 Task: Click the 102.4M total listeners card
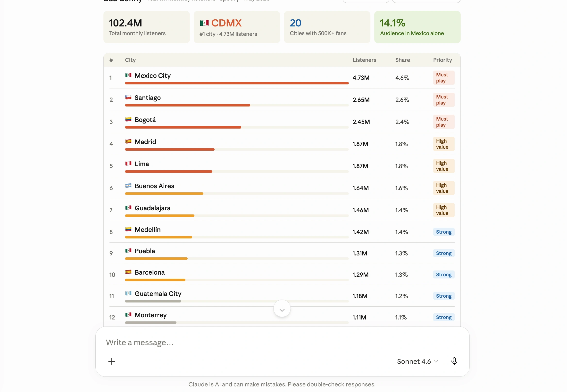tap(146, 27)
